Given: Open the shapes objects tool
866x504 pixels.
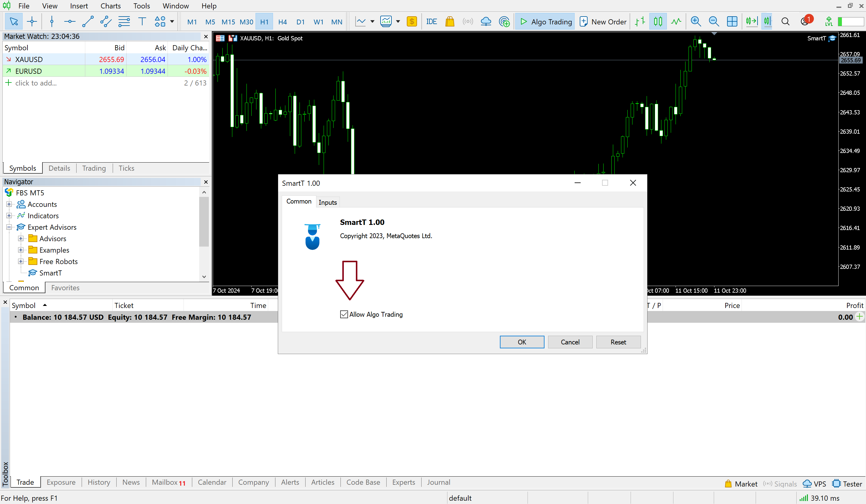Looking at the screenshot, I should [x=160, y=22].
